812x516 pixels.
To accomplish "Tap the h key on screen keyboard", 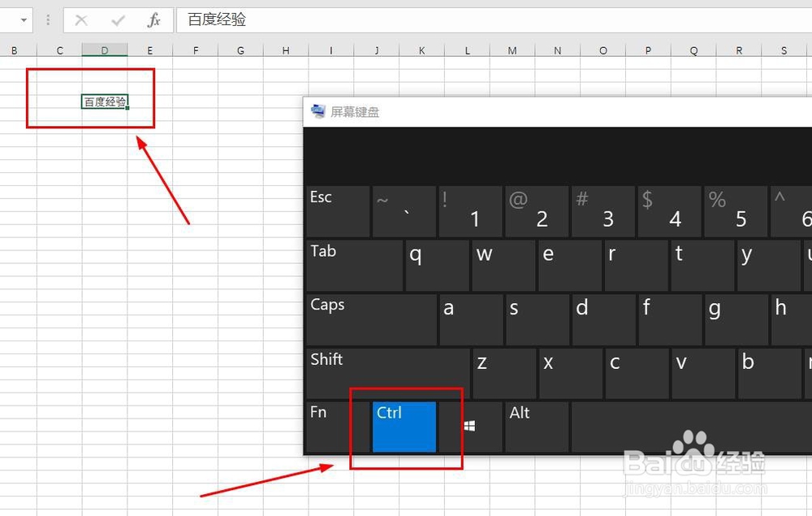I will (792, 319).
